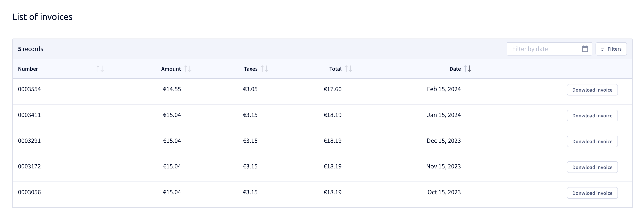Focus the Filter by date field
Viewport: 644px width, 218px height.
(549, 49)
